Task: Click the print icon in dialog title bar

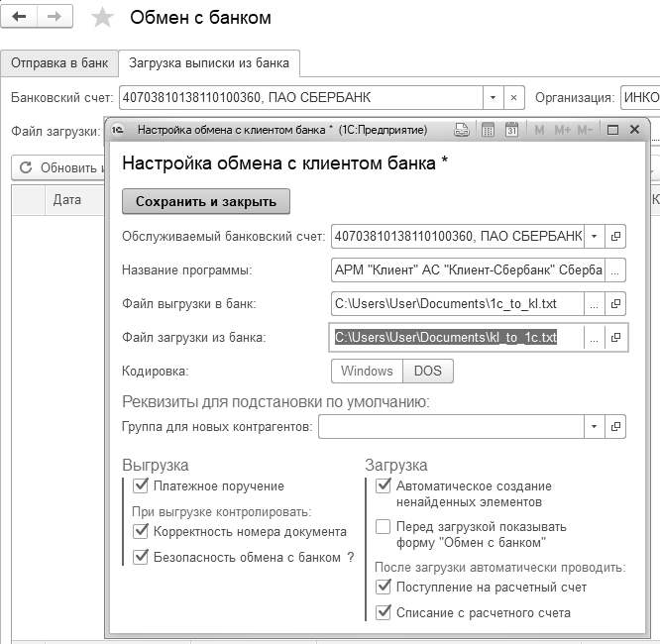Action: click(462, 130)
